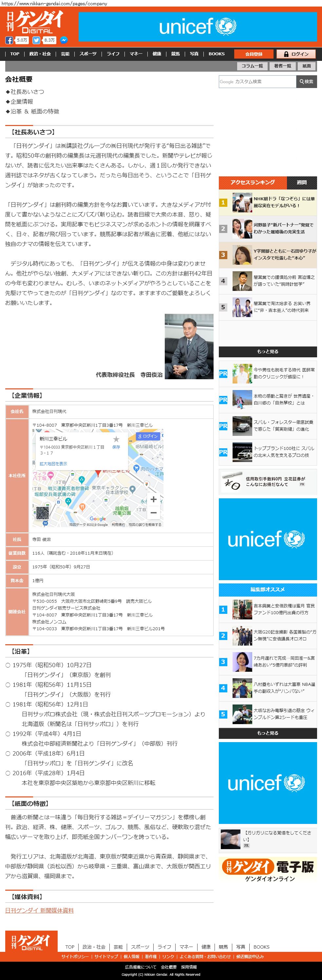Open the 芸能 navigation item
The width and height of the screenshot is (322, 980).
65,54
